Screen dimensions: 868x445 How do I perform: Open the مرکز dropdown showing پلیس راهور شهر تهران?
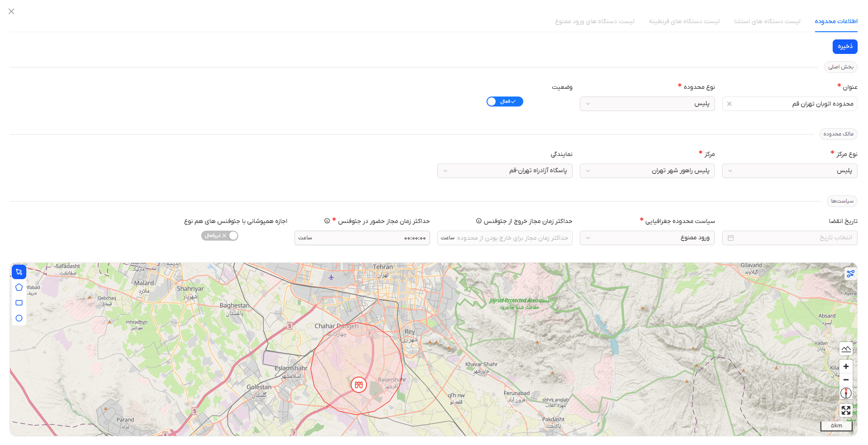[x=647, y=171]
